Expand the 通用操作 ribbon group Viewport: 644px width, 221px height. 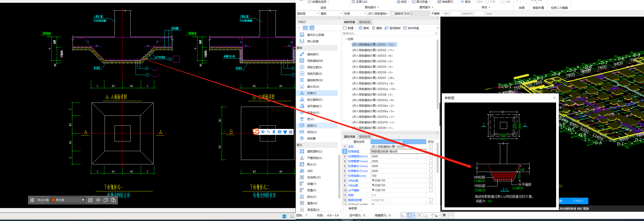tap(426, 7)
